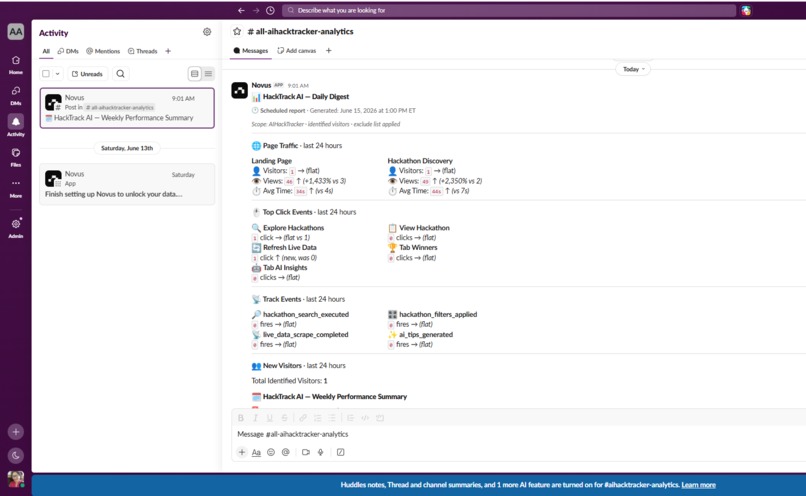806x496 pixels.
Task: Open attachments plus in composer
Action: (242, 452)
